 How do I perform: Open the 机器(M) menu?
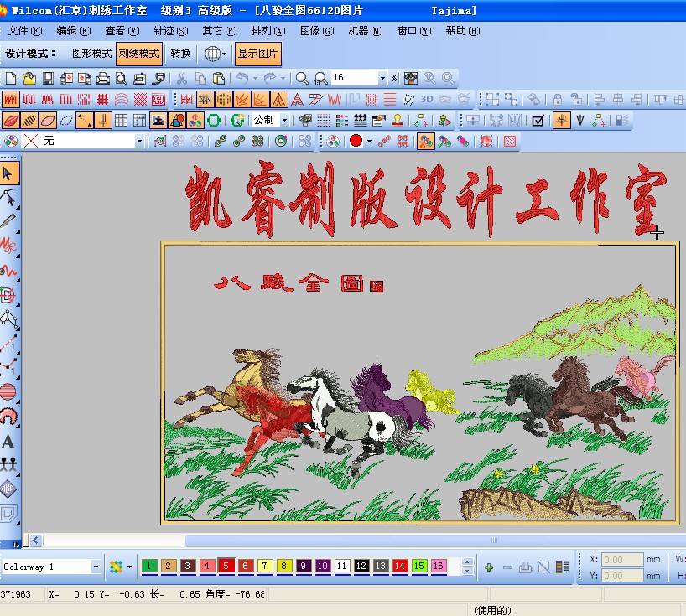click(x=366, y=31)
